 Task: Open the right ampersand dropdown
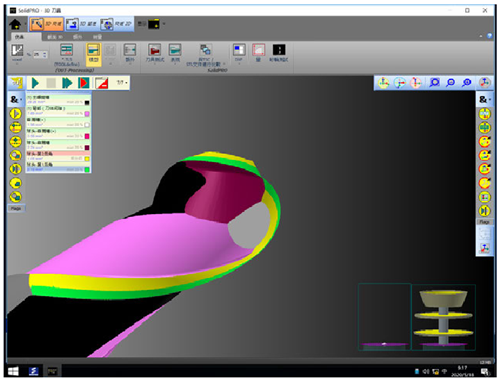[x=484, y=99]
